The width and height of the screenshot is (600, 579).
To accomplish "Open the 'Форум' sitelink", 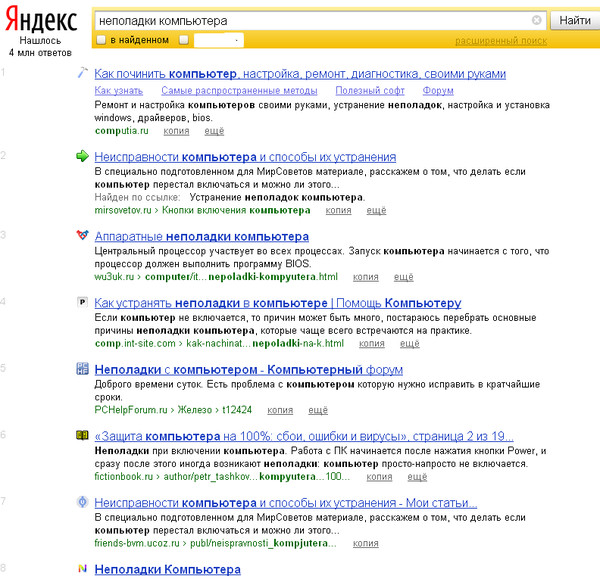I will pos(438,91).
